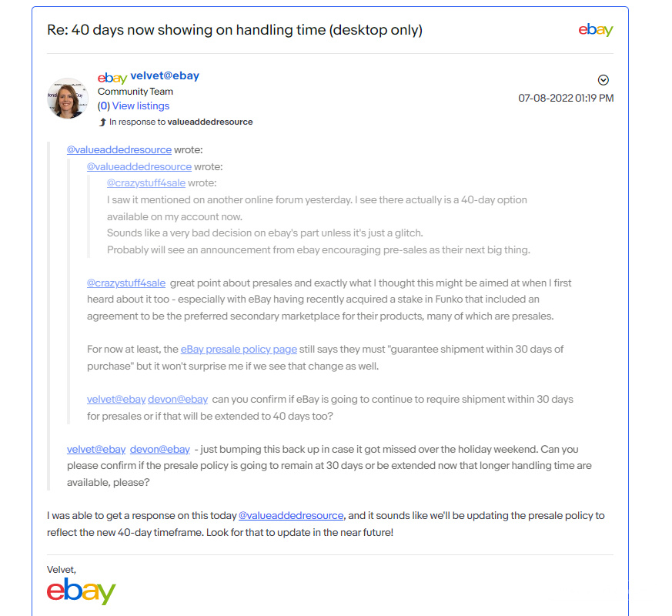Open the post options chevron menu

point(603,80)
